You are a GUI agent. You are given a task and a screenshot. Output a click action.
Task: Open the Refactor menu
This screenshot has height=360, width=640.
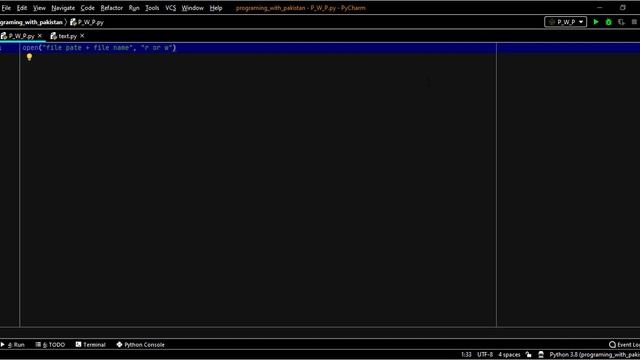[x=111, y=8]
